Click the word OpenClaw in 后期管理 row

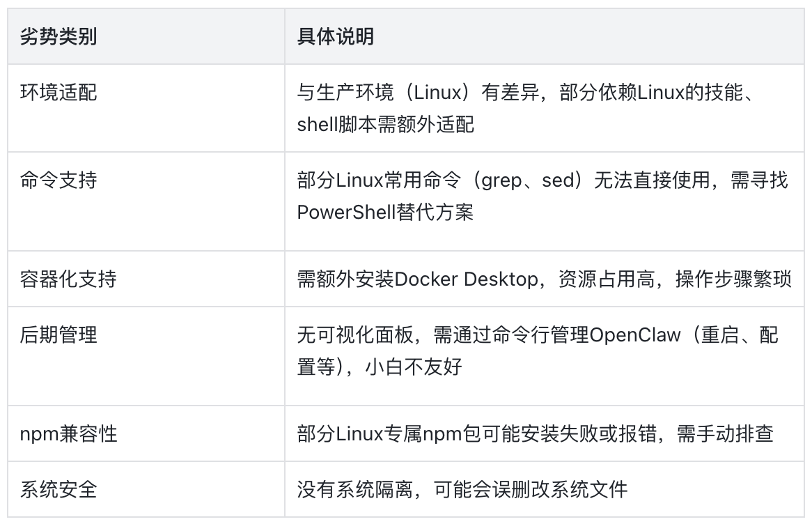(635, 335)
